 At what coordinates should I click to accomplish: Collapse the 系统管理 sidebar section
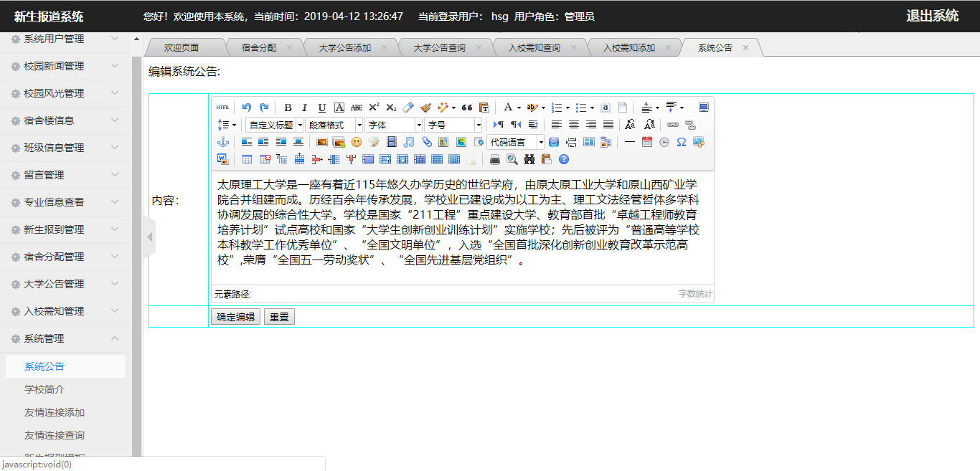pyautogui.click(x=65, y=338)
